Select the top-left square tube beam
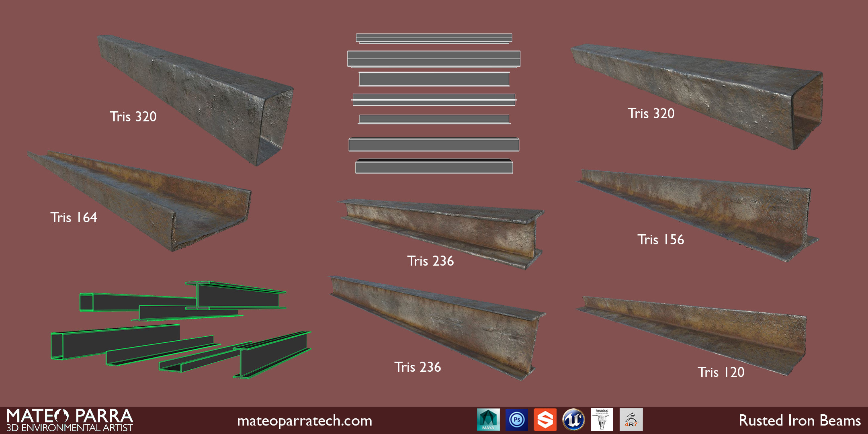This screenshot has width=868, height=434. pyautogui.click(x=196, y=100)
